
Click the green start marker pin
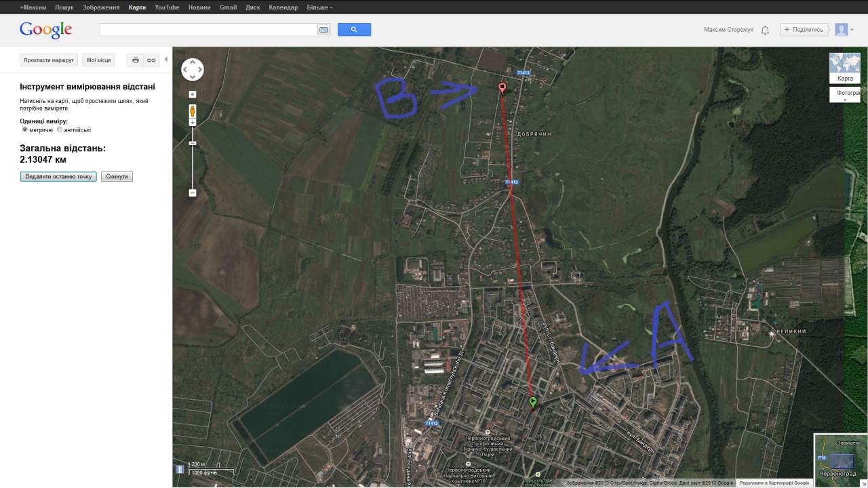533,403
